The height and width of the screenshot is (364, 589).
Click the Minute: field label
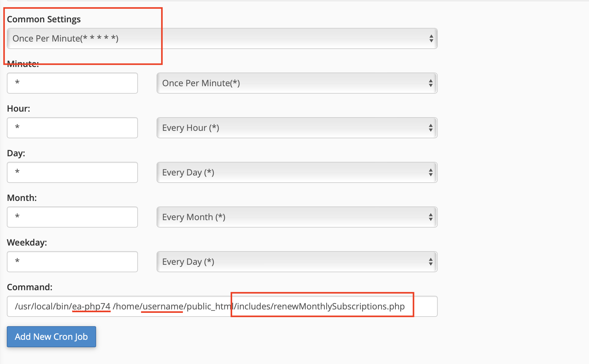click(x=23, y=64)
